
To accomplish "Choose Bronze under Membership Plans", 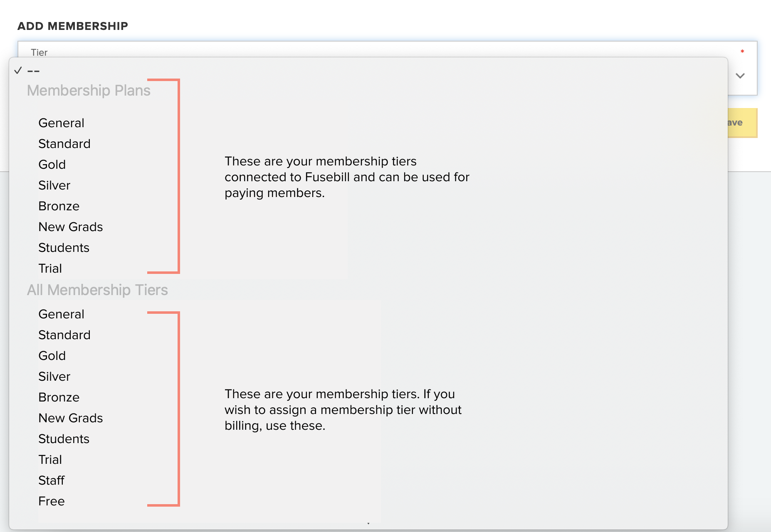I will (59, 206).
